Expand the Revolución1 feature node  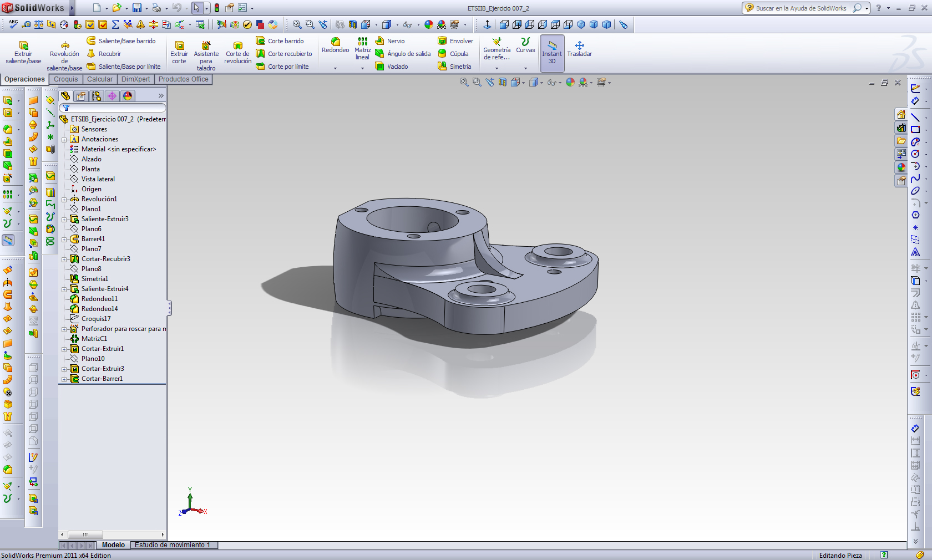tap(64, 200)
